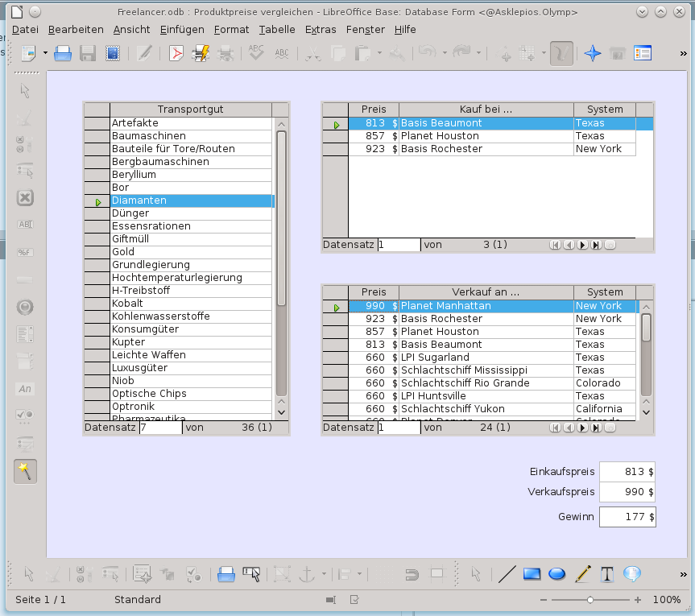Click the scissors Cut icon
695x616 pixels.
[x=312, y=54]
